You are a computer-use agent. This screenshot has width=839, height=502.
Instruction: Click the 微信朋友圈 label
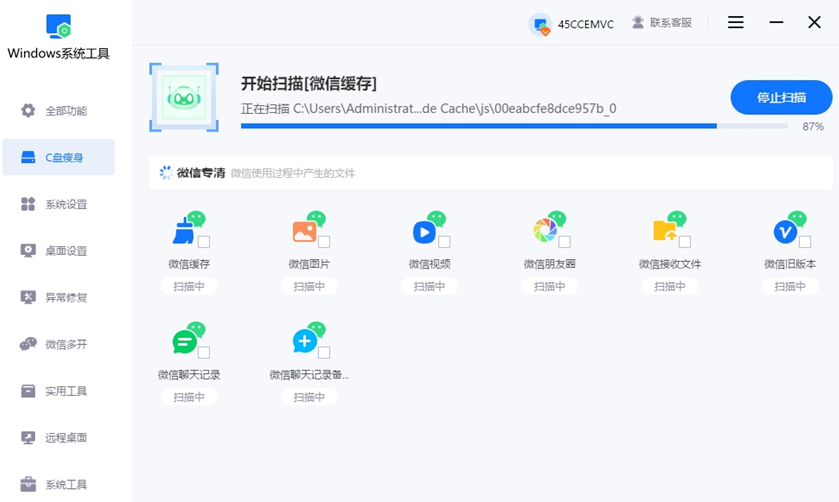point(550,264)
